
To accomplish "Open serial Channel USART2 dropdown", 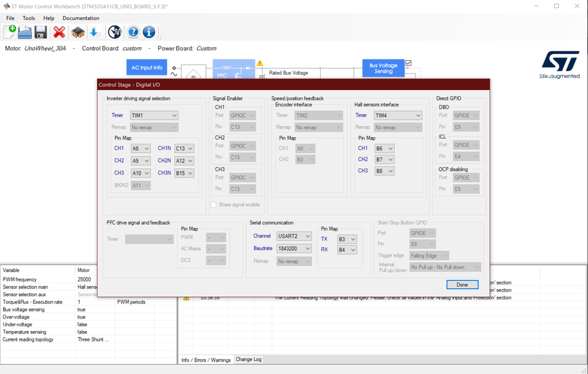I will (x=294, y=236).
